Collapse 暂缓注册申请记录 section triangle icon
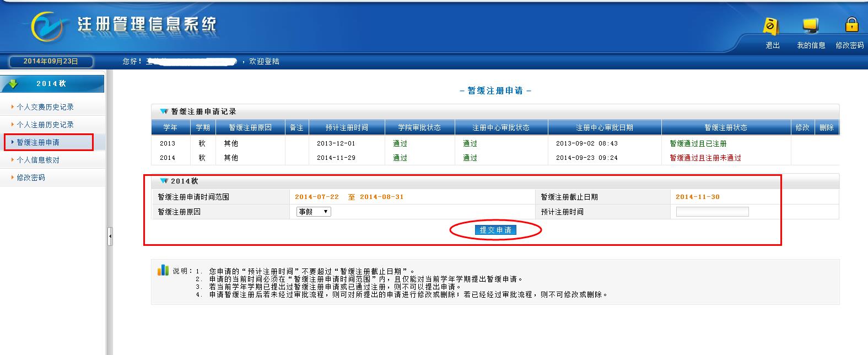The image size is (868, 355). [164, 112]
